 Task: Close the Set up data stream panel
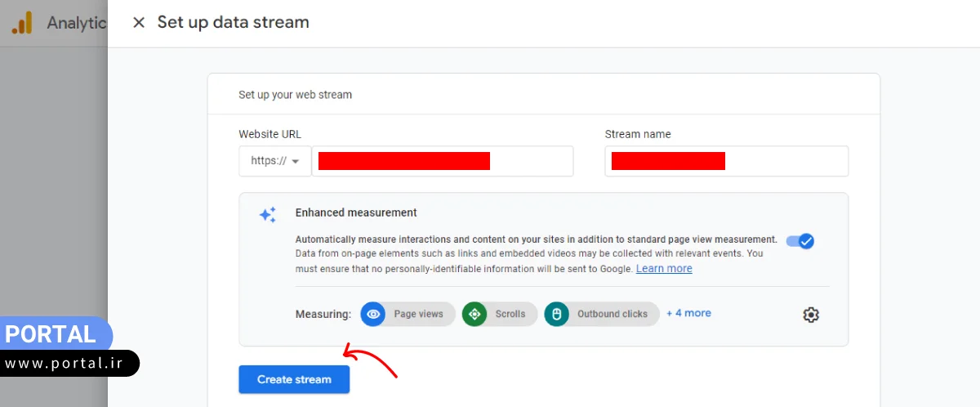tap(139, 23)
